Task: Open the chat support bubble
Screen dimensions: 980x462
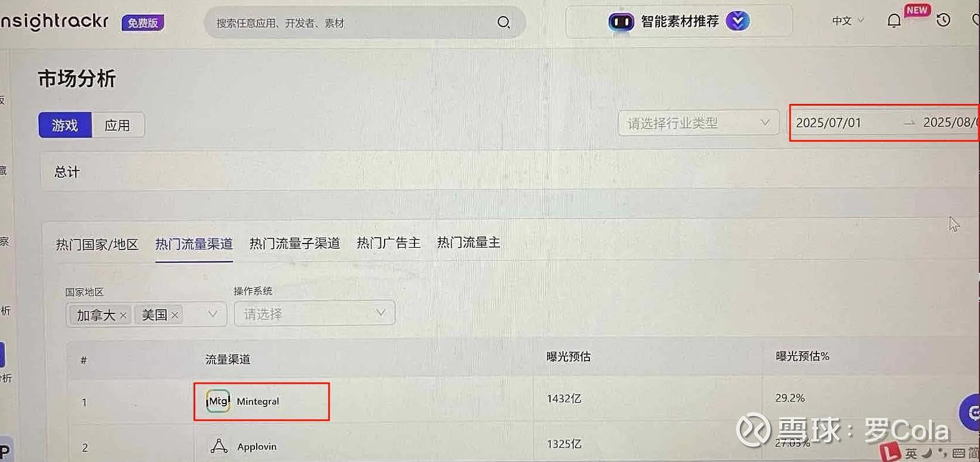Action: 972,412
